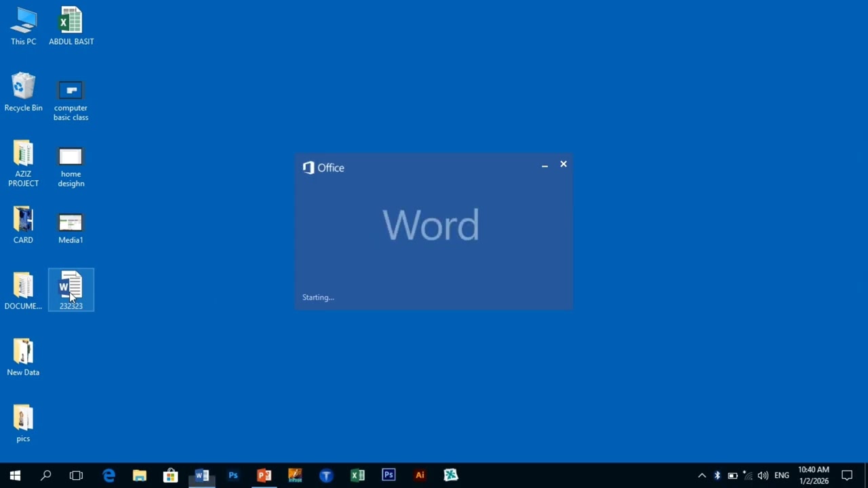Show hidden system tray icons
Screen dimensions: 868x488
coord(702,475)
